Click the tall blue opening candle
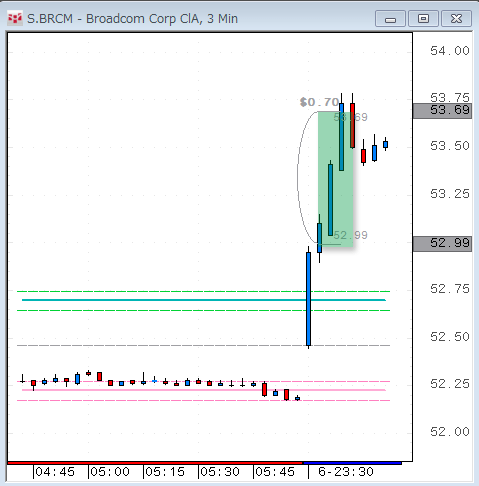The height and width of the screenshot is (486, 479). [x=309, y=299]
